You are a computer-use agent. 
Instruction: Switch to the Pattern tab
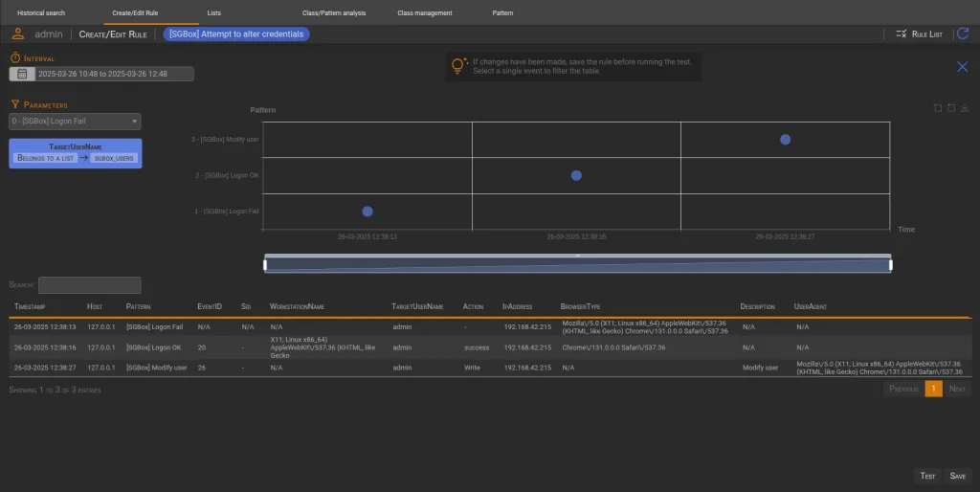coord(502,12)
